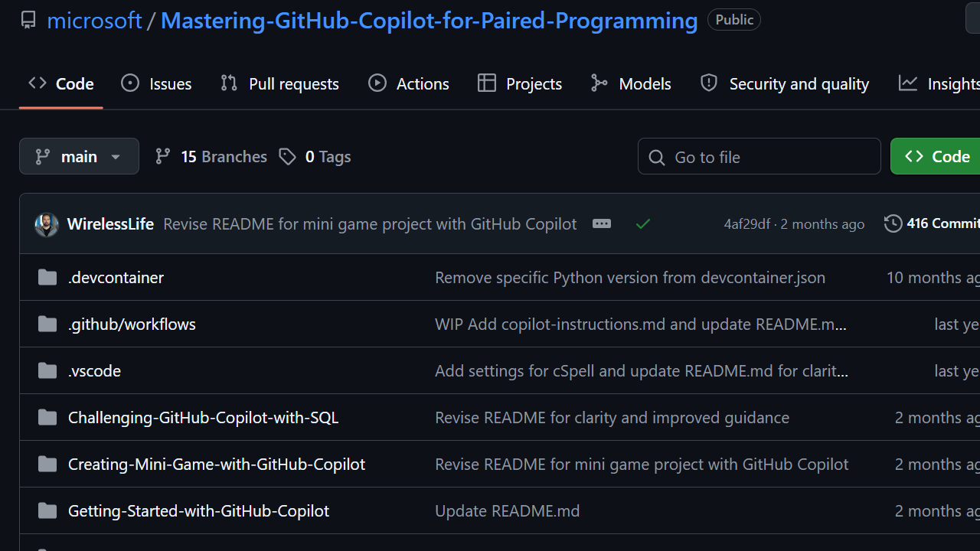Open the Mastering-GitHub-Copilot-for-Paired-Programming repository link
The width and height of the screenshot is (980, 551).
coord(429,20)
